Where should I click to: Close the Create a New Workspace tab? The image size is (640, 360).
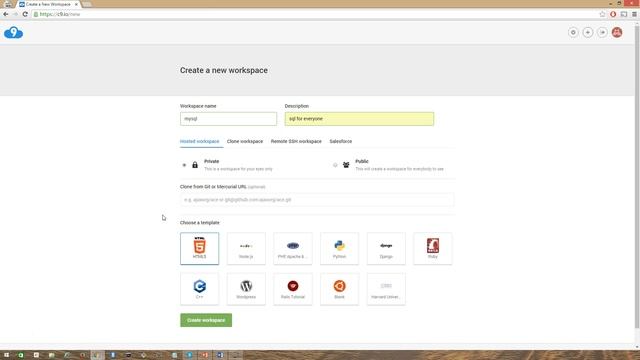(76, 4)
